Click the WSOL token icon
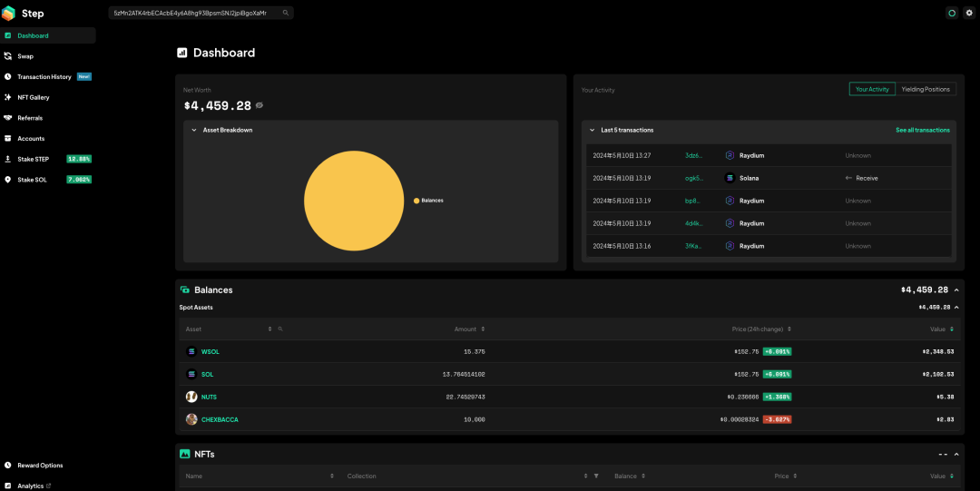Screen dimensions: 980x491 pyautogui.click(x=191, y=352)
